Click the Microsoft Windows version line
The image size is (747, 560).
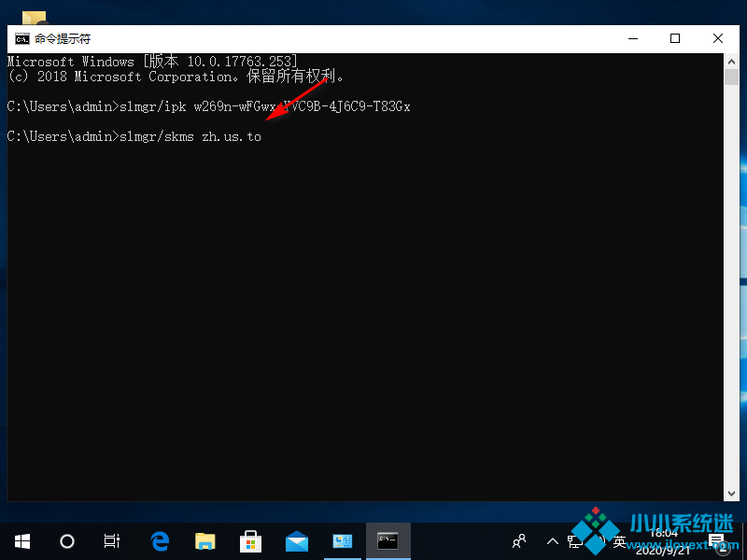tap(152, 61)
